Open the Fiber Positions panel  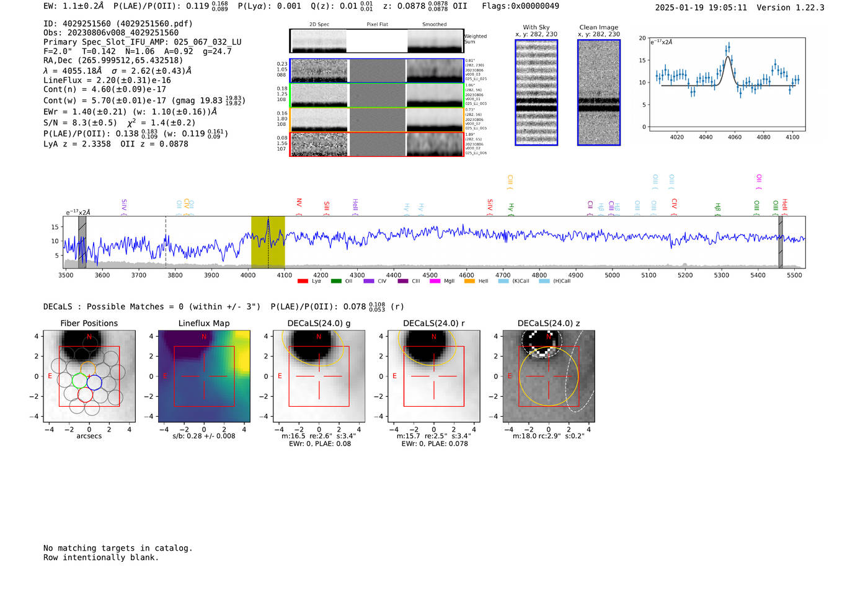click(x=89, y=376)
